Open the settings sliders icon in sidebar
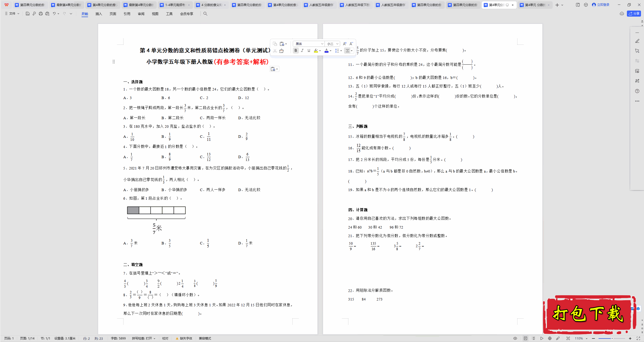Image resolution: width=644 pixels, height=342 pixels. (637, 61)
